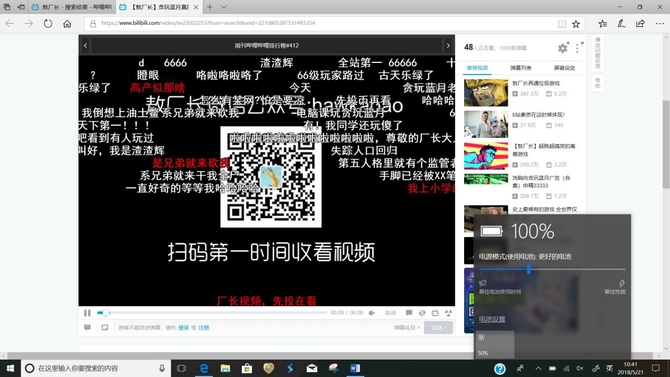Screen dimensions: 670x377
Task: Adjust the power mode slider handle
Action: pyautogui.click(x=529, y=269)
